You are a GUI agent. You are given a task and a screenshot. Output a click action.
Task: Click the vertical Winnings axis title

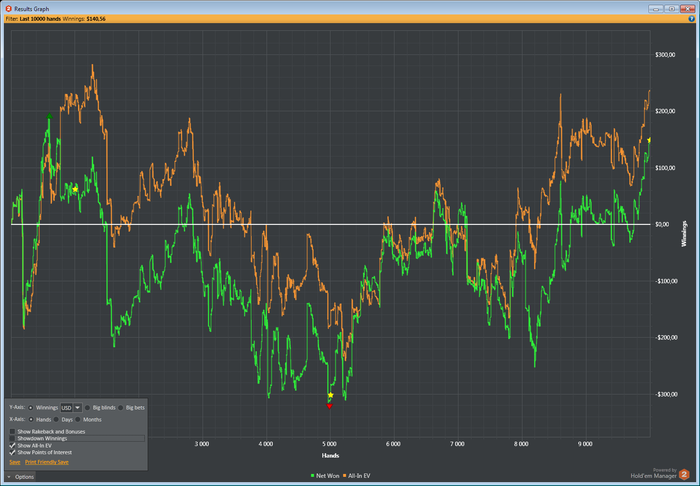click(x=684, y=233)
